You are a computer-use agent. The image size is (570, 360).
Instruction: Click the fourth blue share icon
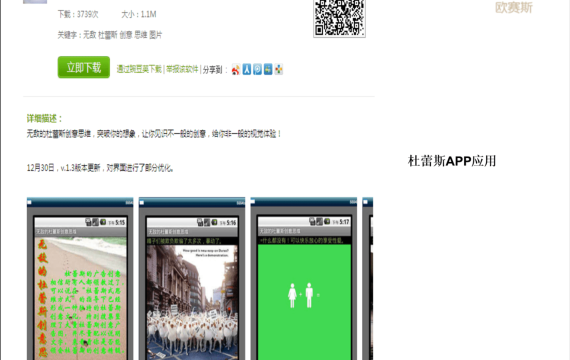point(268,69)
